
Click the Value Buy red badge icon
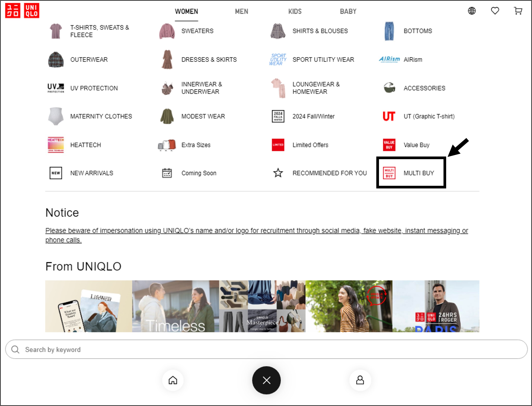tap(389, 145)
